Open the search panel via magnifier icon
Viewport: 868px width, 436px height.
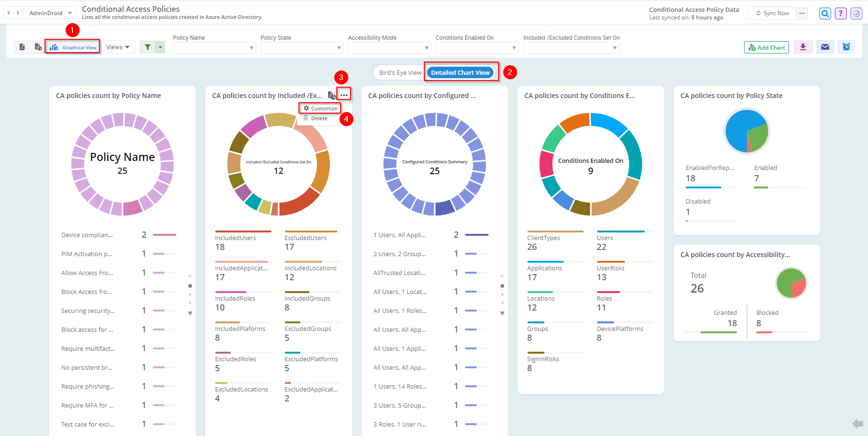click(825, 13)
